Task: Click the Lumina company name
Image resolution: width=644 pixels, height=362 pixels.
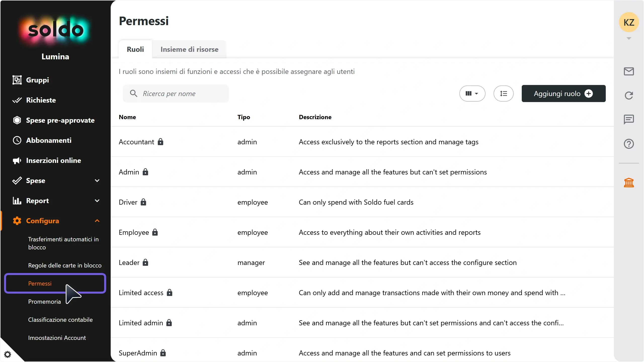Action: click(55, 57)
